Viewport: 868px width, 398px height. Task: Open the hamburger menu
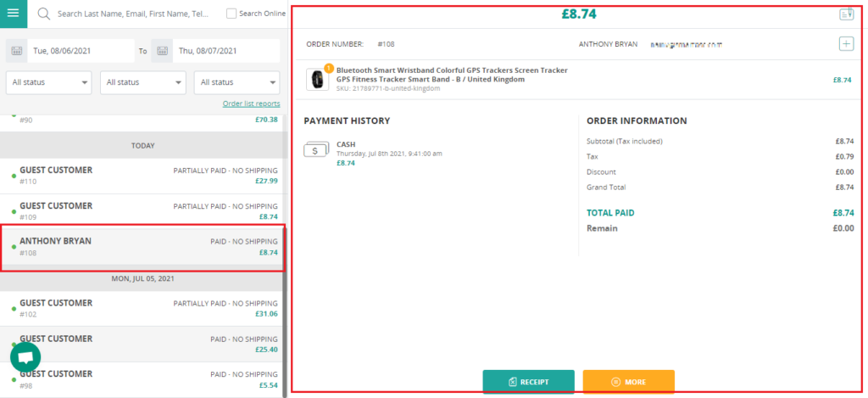(x=13, y=14)
